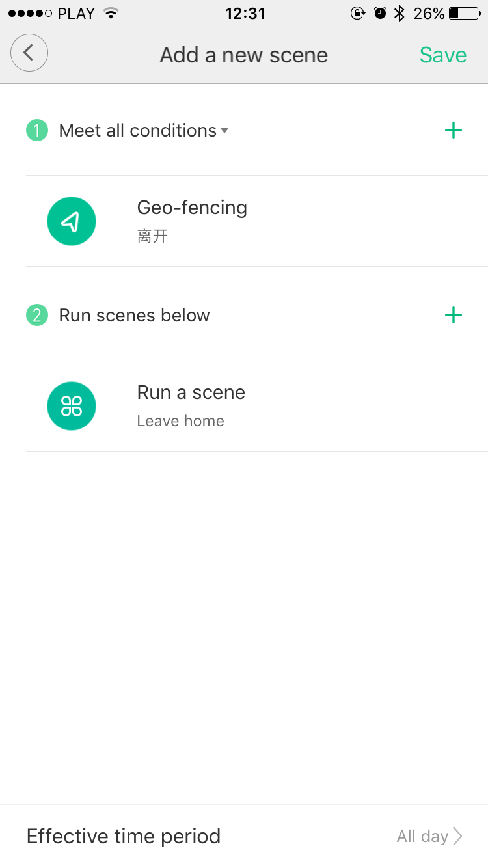Add a new condition with plus icon
488x868 pixels.
click(x=453, y=131)
